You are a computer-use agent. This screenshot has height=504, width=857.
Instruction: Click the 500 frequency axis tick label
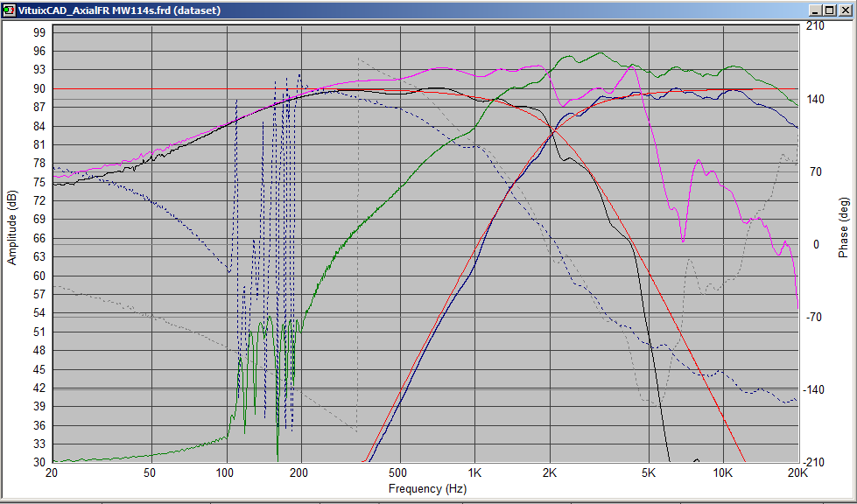point(399,472)
